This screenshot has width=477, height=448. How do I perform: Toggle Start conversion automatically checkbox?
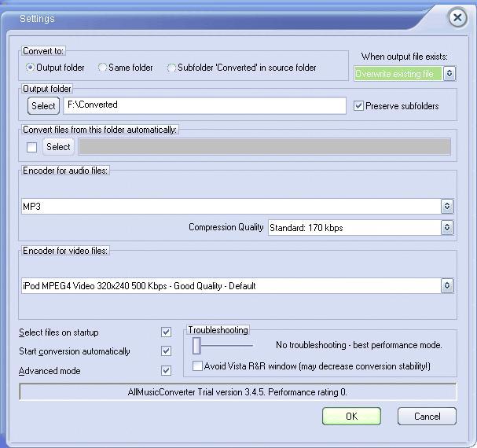[x=166, y=351]
